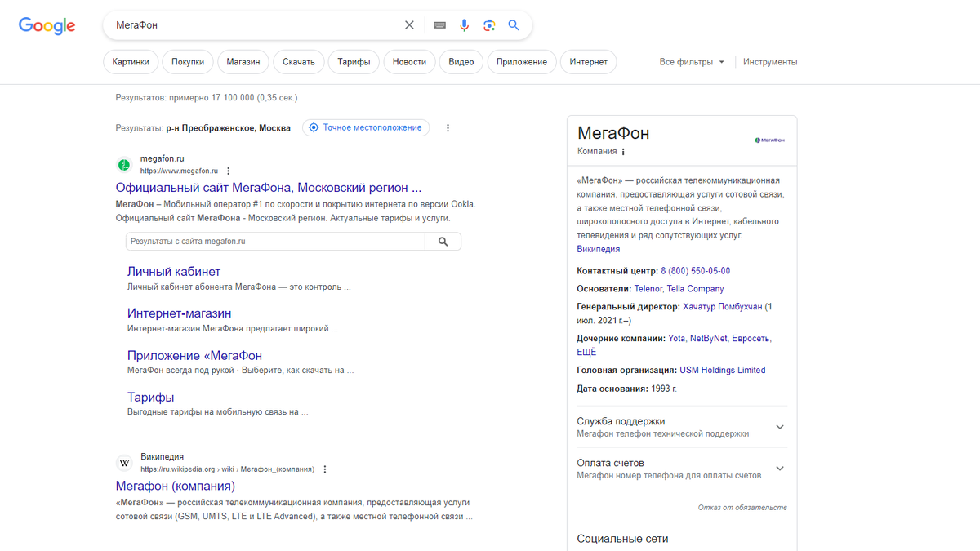Screen dimensions: 980x551
Task: Expand the Оплата счетов section
Action: [x=682, y=469]
